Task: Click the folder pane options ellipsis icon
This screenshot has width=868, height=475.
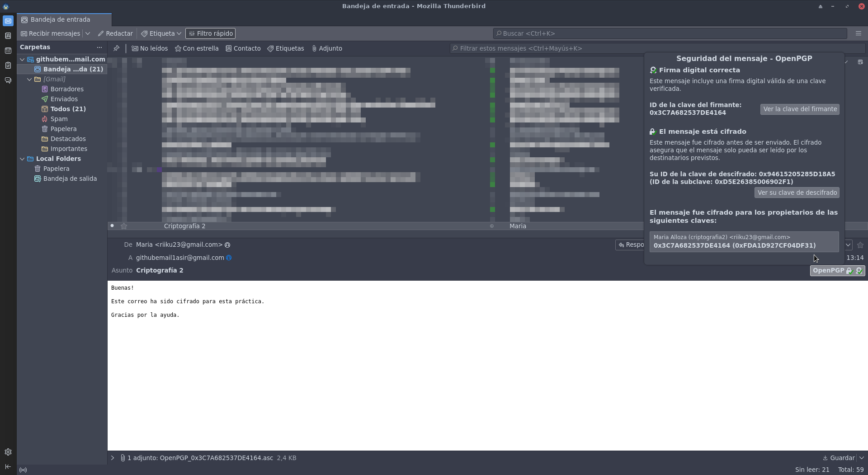Action: point(99,47)
